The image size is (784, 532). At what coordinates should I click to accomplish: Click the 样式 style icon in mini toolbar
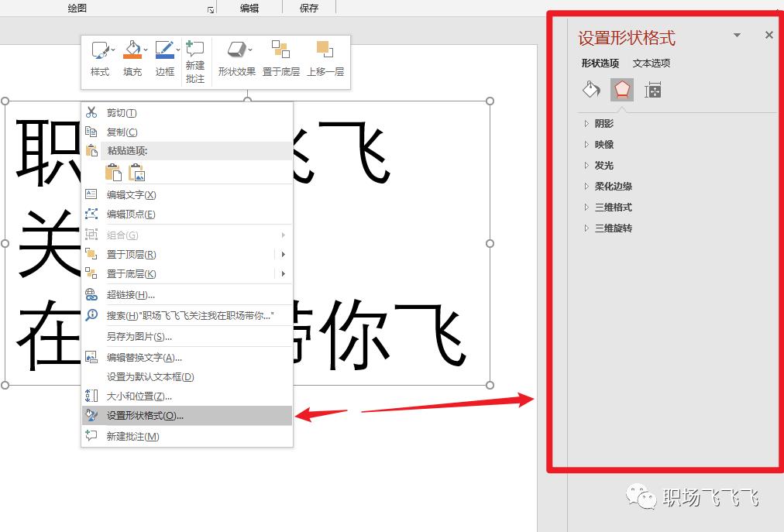click(100, 51)
